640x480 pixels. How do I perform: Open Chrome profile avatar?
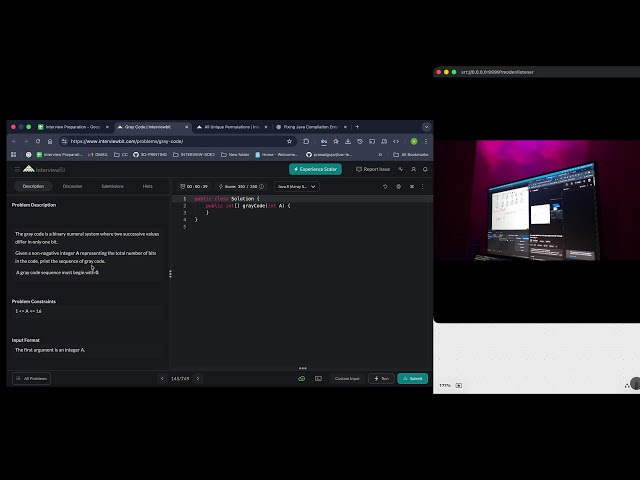pyautogui.click(x=414, y=141)
